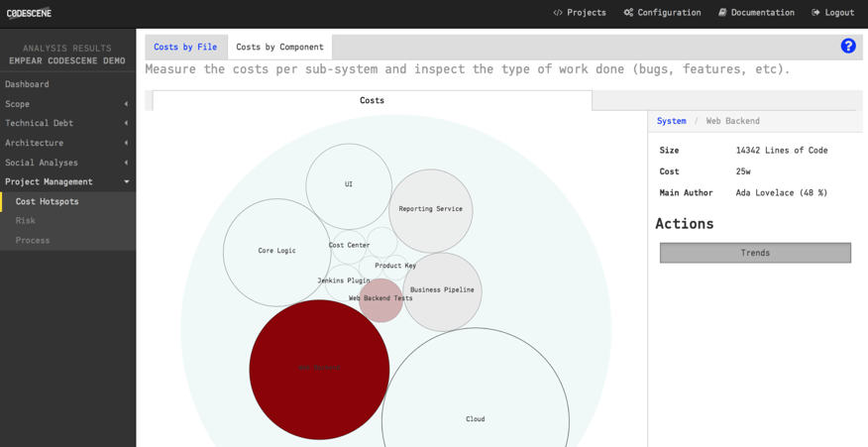Screen dimensions: 868x447
Task: Select the Reporting Service circle
Action: pos(431,210)
